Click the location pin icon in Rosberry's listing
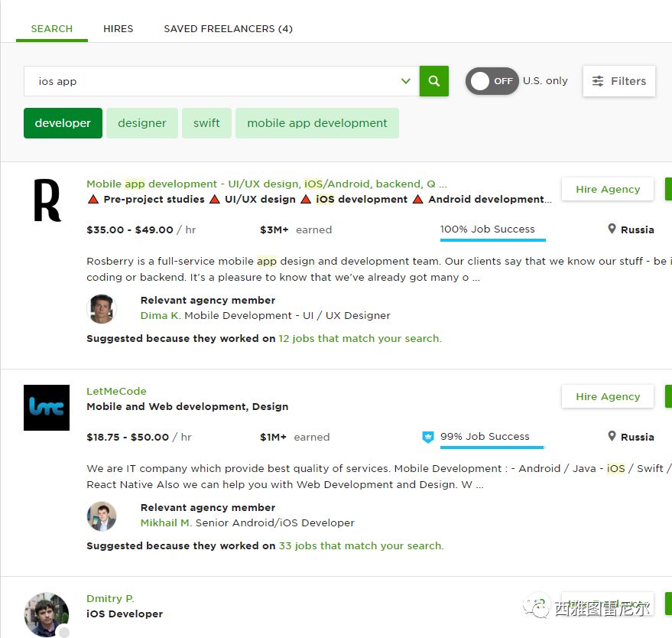The image size is (672, 638). click(612, 229)
